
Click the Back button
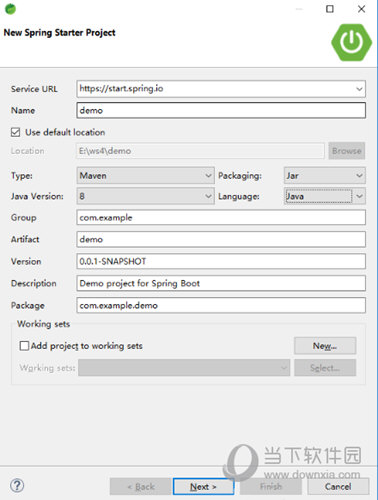pyautogui.click(x=141, y=487)
